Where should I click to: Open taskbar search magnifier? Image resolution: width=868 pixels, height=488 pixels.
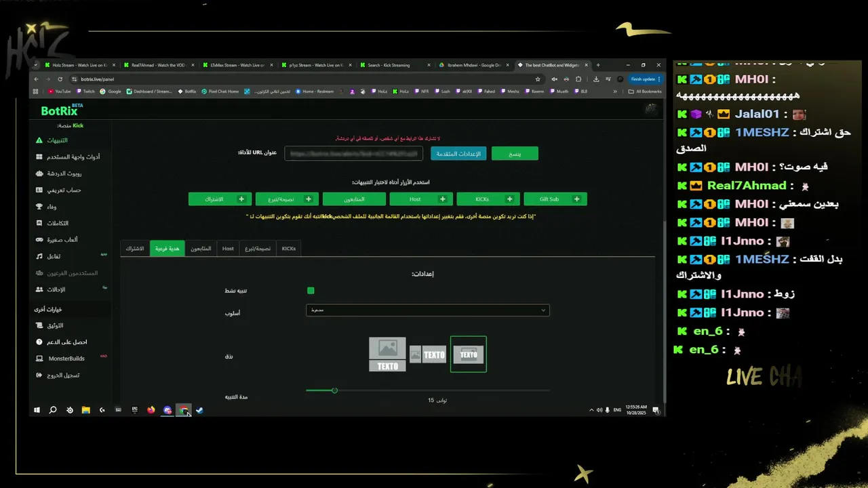pyautogui.click(x=53, y=410)
